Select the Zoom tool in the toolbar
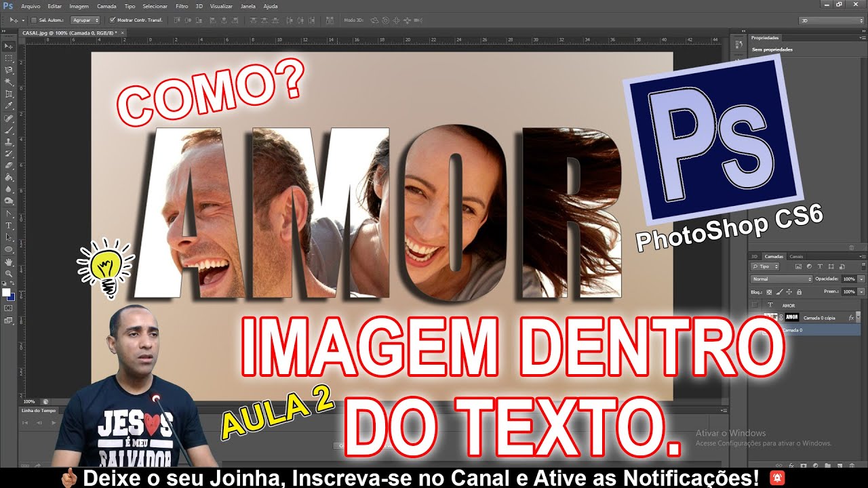 tap(9, 273)
